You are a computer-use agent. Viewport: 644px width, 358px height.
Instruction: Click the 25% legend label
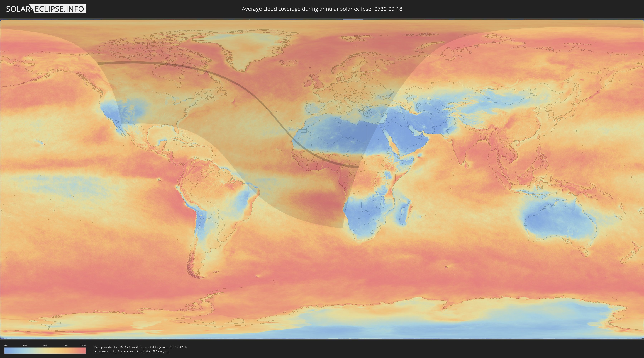tap(25, 345)
